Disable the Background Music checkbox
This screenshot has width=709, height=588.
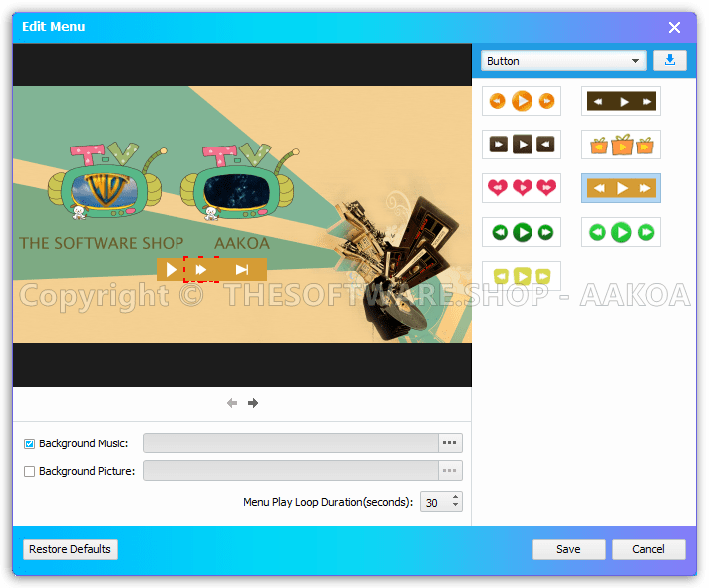click(30, 443)
